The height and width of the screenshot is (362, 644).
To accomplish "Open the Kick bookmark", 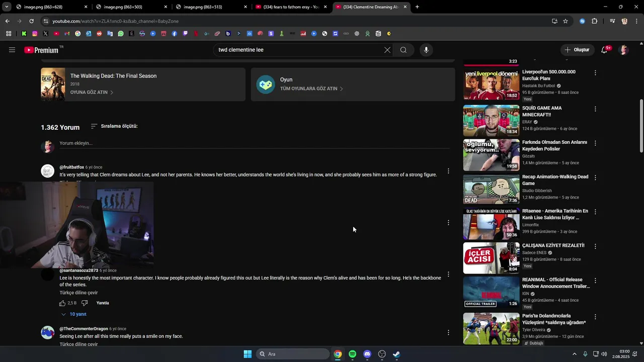I will (24, 34).
